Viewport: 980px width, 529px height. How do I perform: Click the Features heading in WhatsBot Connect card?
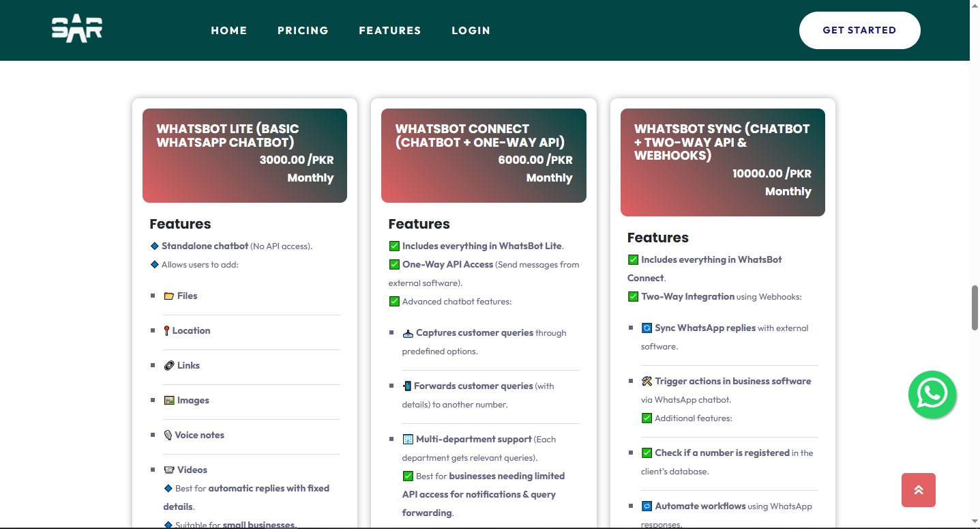pos(419,224)
